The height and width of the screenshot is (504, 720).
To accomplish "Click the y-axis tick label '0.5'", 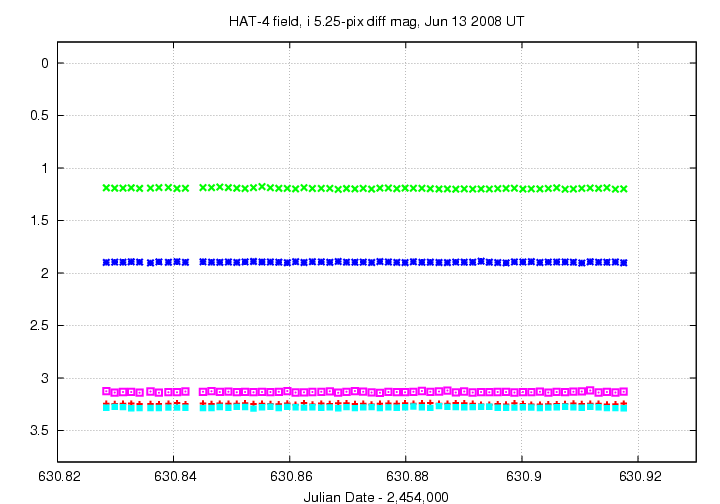I will (x=39, y=116).
